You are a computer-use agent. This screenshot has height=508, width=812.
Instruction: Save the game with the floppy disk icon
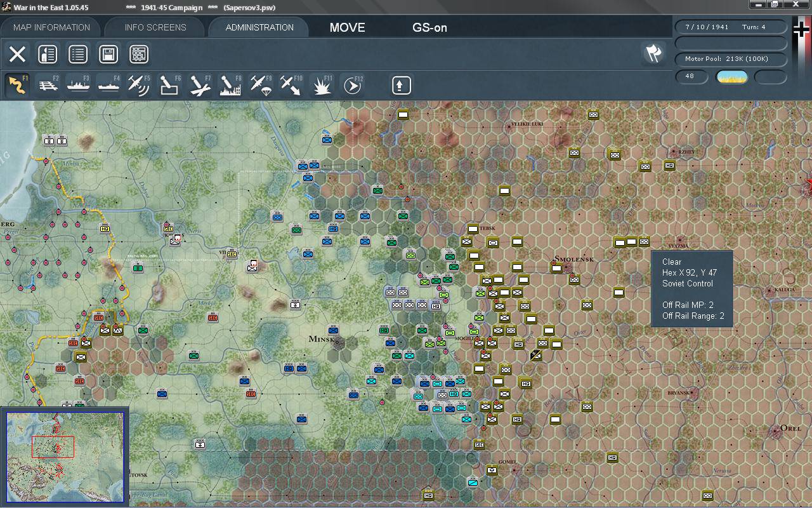tap(108, 54)
